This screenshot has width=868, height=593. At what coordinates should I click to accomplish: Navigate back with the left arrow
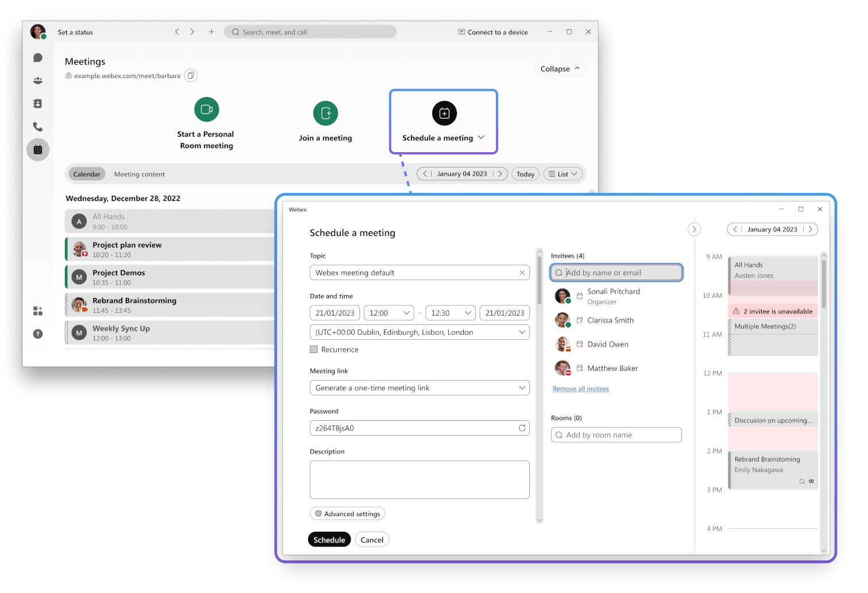coord(177,32)
